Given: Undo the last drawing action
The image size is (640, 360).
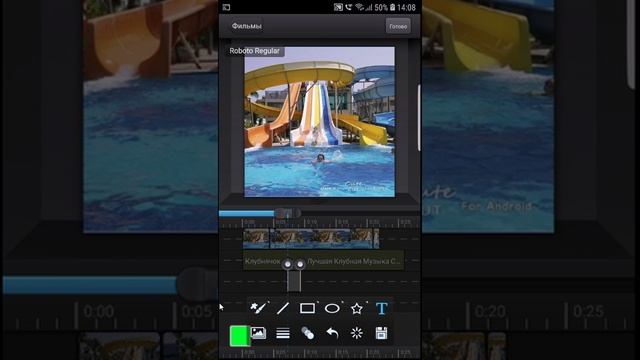Looking at the screenshot, I should tap(332, 333).
